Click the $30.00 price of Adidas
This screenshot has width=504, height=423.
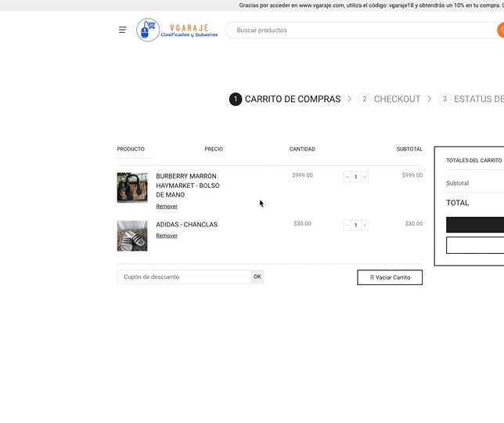click(x=302, y=223)
